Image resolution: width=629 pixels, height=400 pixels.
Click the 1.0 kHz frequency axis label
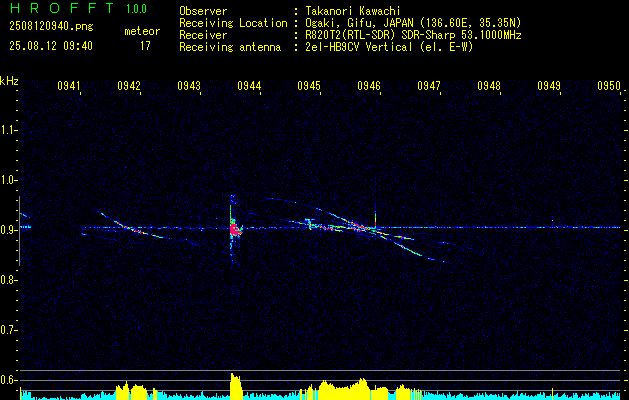point(8,180)
